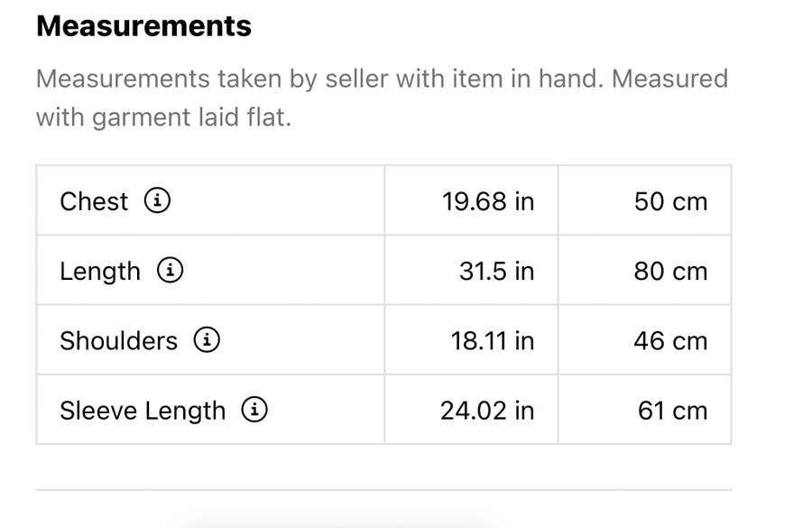This screenshot has width=812, height=528.
Task: Click the Sleeve Length row label
Action: [143, 411]
